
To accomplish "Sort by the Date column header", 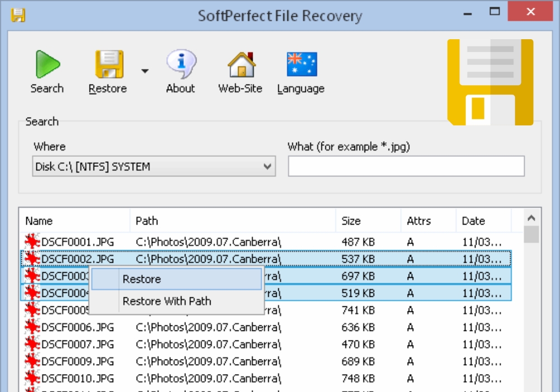I will (484, 221).
